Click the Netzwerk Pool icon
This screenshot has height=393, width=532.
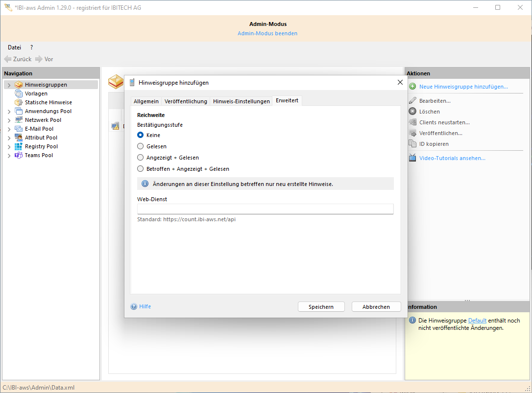pos(19,120)
